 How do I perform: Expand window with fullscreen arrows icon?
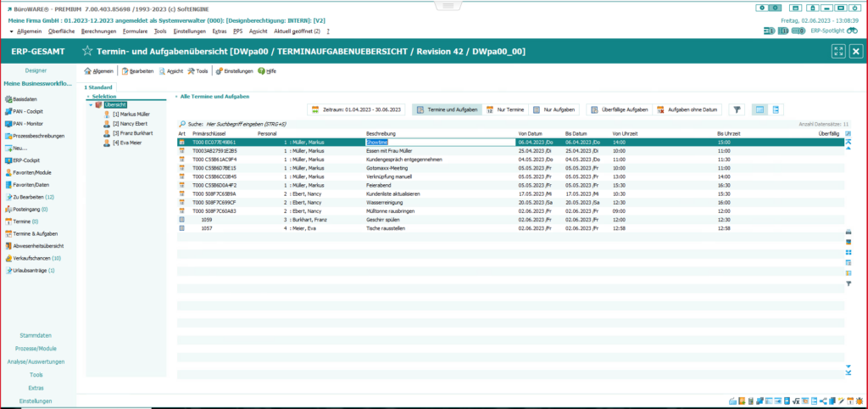(838, 52)
